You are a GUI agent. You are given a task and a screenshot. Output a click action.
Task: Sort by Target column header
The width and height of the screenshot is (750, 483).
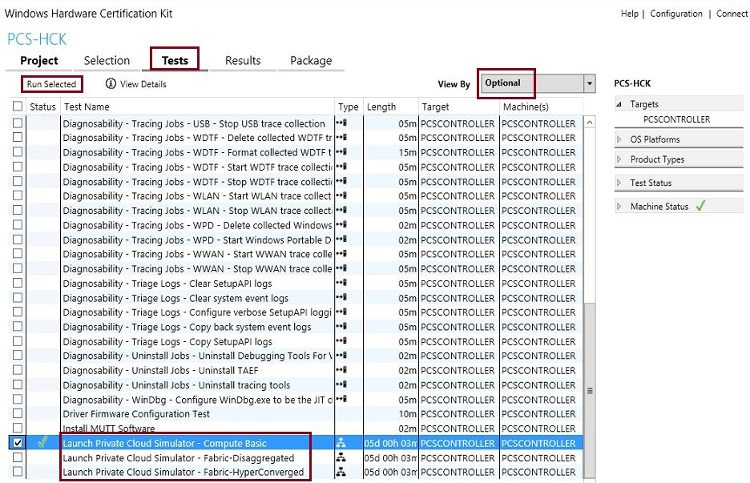(x=435, y=107)
